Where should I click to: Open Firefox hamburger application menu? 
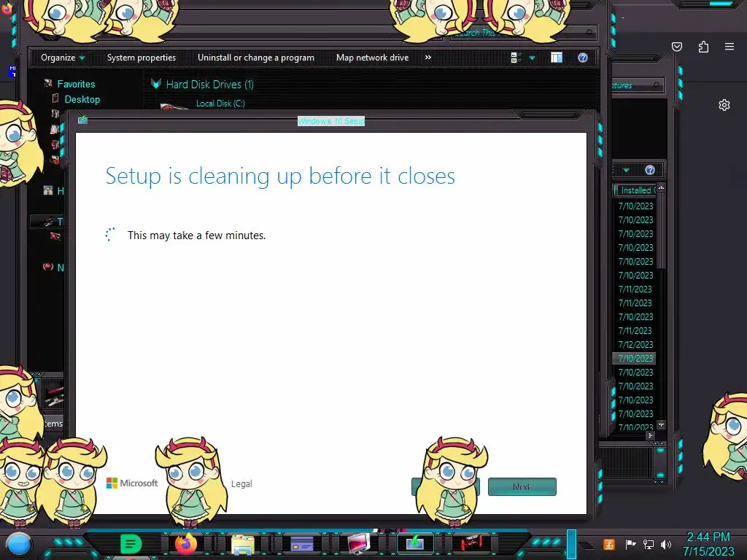click(729, 47)
